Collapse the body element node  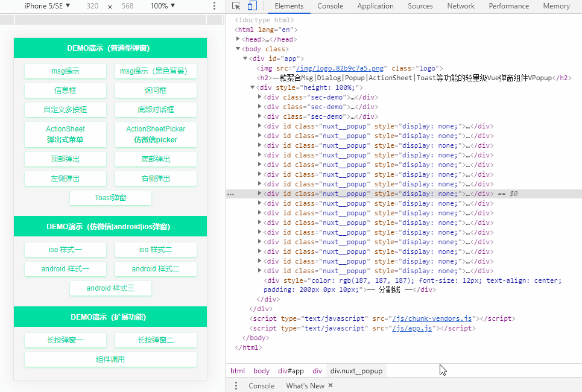click(238, 49)
